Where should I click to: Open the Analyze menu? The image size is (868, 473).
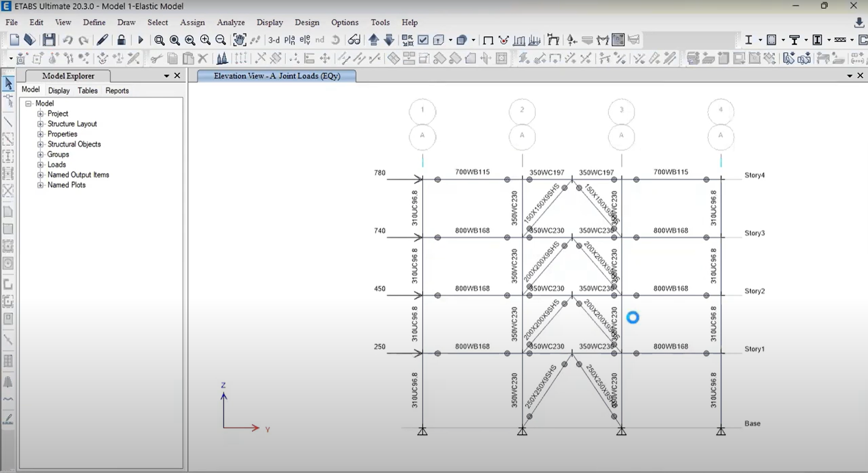coord(231,22)
